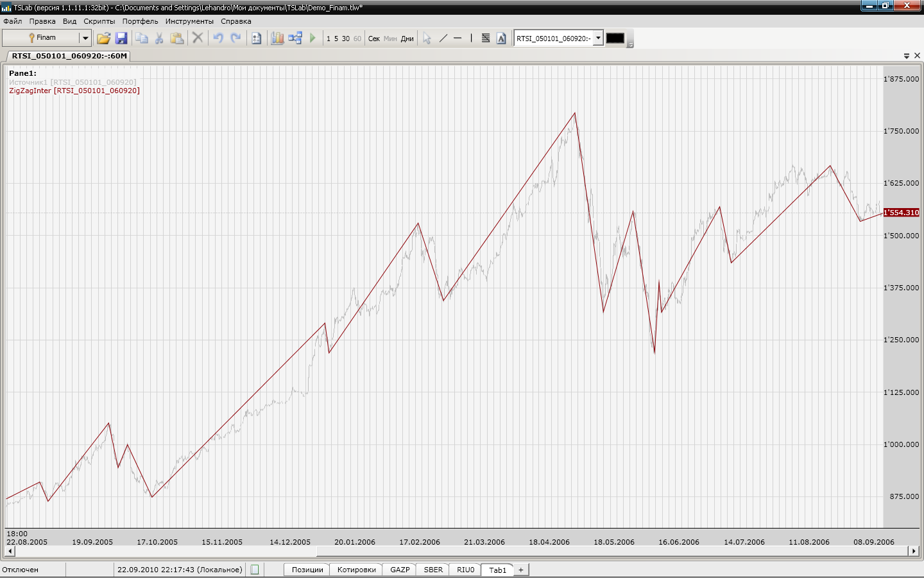The image size is (924, 578).
Task: Click the copy icon in toolbar
Action: [x=142, y=39]
